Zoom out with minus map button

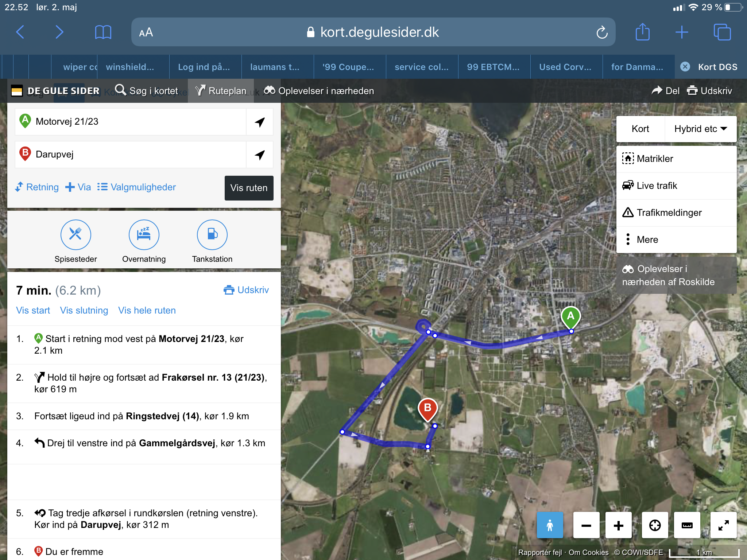coord(586,525)
